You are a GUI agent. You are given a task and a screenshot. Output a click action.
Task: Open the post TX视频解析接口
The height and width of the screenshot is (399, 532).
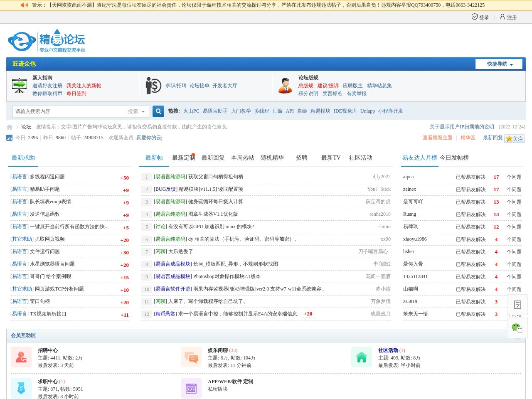48,314
